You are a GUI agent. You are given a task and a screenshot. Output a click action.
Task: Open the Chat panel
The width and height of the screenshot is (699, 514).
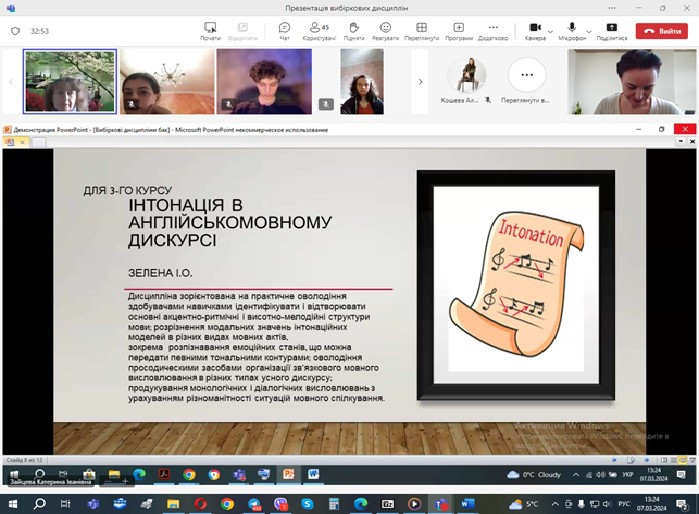click(285, 30)
